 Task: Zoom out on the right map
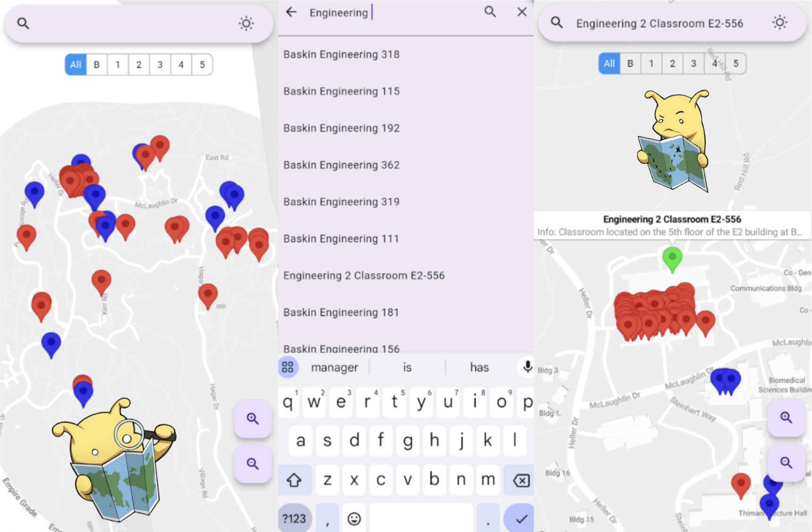click(x=786, y=462)
